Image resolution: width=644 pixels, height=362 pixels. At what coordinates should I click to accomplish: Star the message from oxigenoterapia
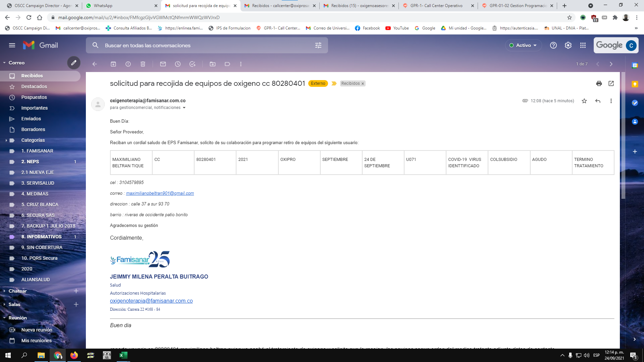pyautogui.click(x=584, y=101)
